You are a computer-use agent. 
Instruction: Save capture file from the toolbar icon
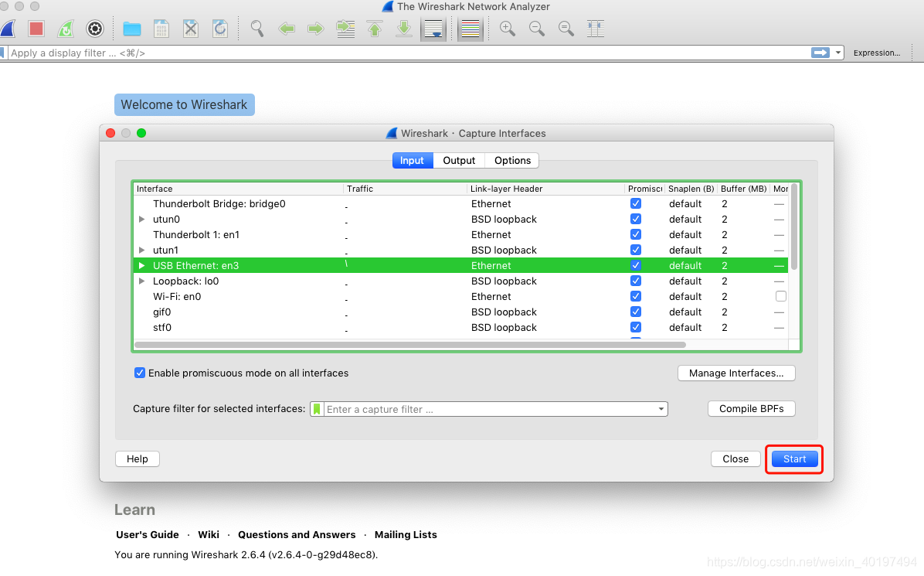[x=161, y=29]
